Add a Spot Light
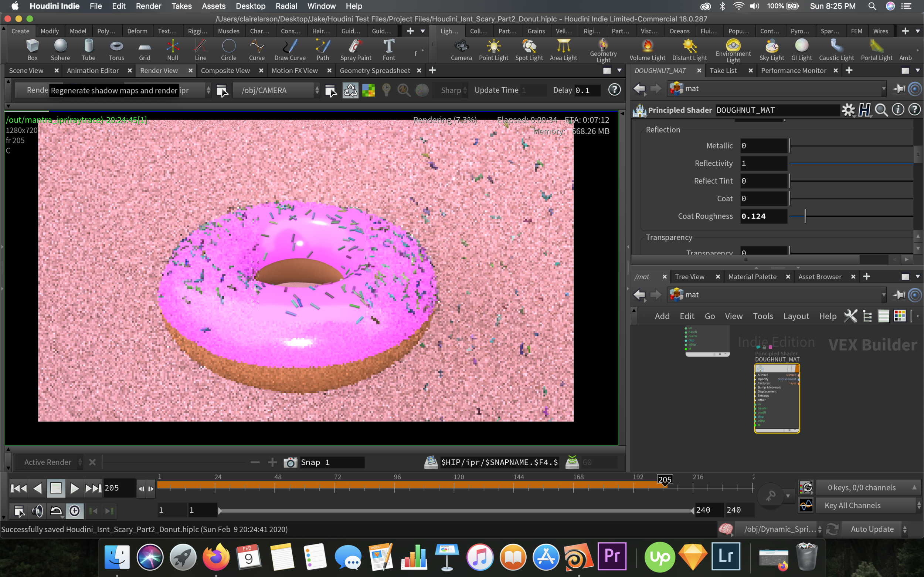Viewport: 924px width, 577px height. [x=529, y=50]
